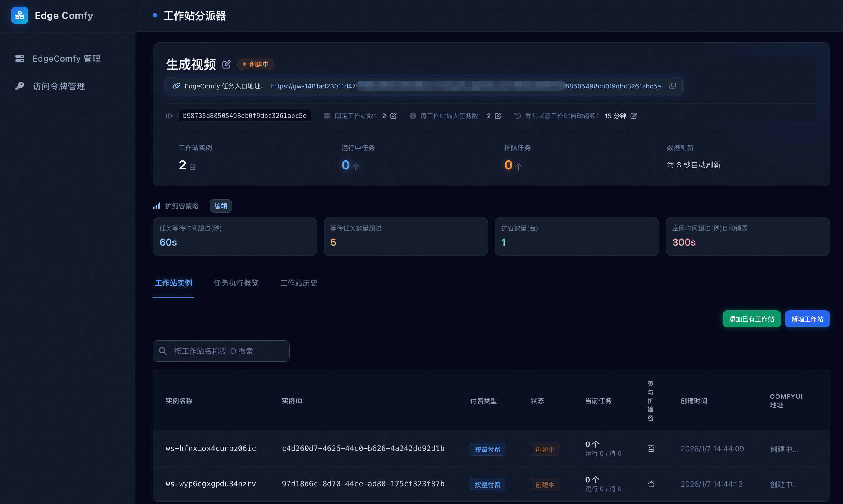The image size is (843, 504).
Task: Edit the 生成视频 title via the pencil icon
Action: [226, 65]
